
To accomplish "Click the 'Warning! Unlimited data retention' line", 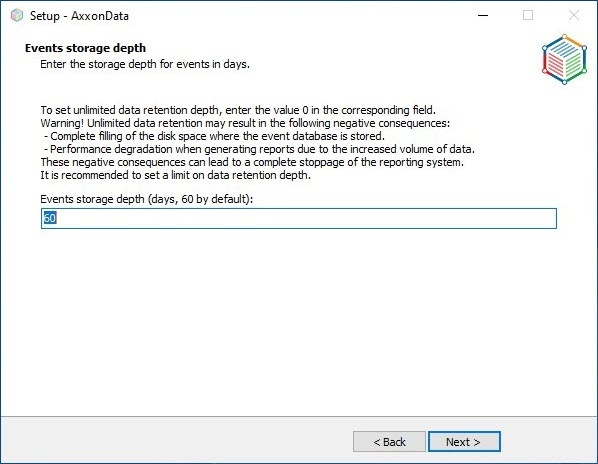I will click(x=245, y=123).
